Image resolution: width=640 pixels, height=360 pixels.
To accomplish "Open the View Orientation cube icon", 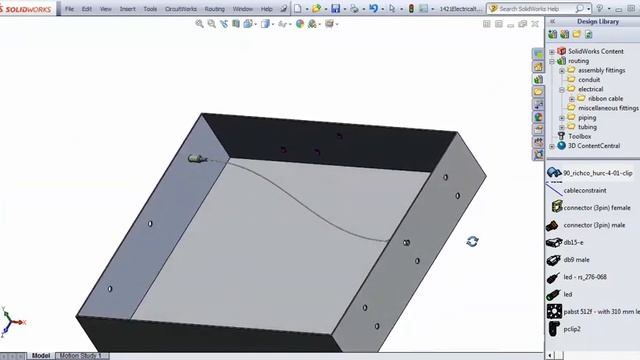I will (248, 24).
